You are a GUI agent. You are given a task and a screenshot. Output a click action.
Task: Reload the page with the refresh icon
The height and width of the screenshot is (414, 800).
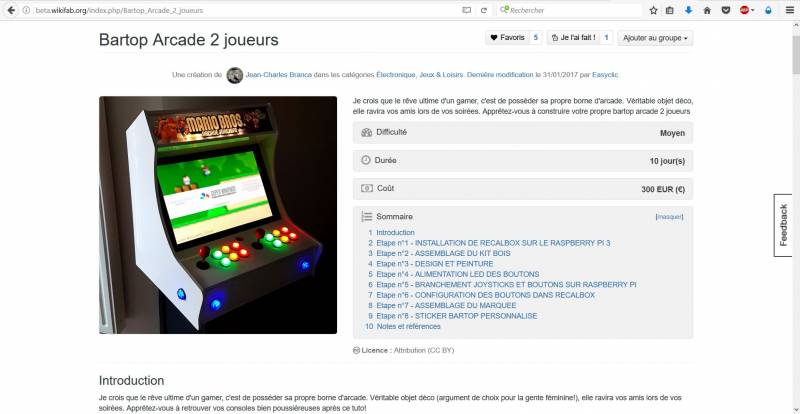pos(484,10)
